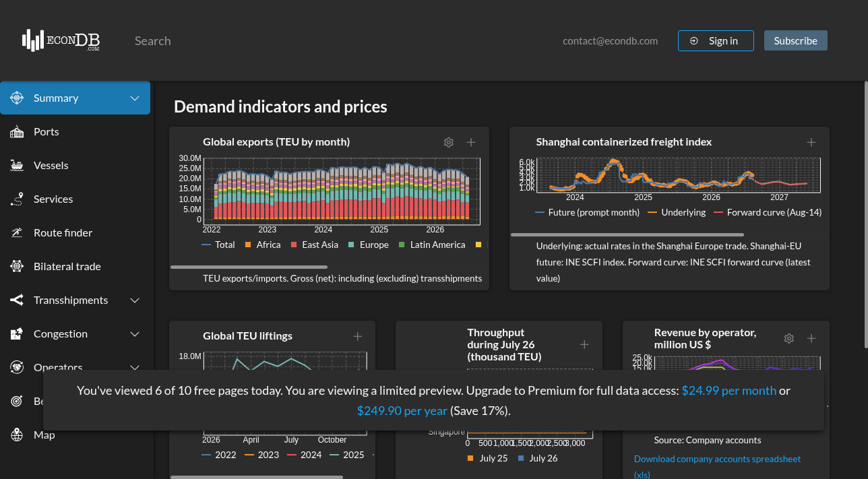The width and height of the screenshot is (868, 479).
Task: Toggle July 25 series in Throughput legend
Action: [487, 458]
